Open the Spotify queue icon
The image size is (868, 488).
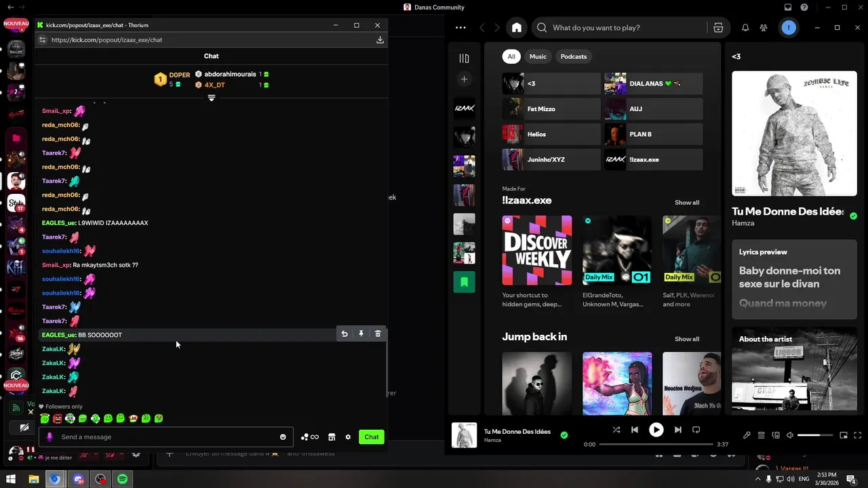click(x=762, y=435)
